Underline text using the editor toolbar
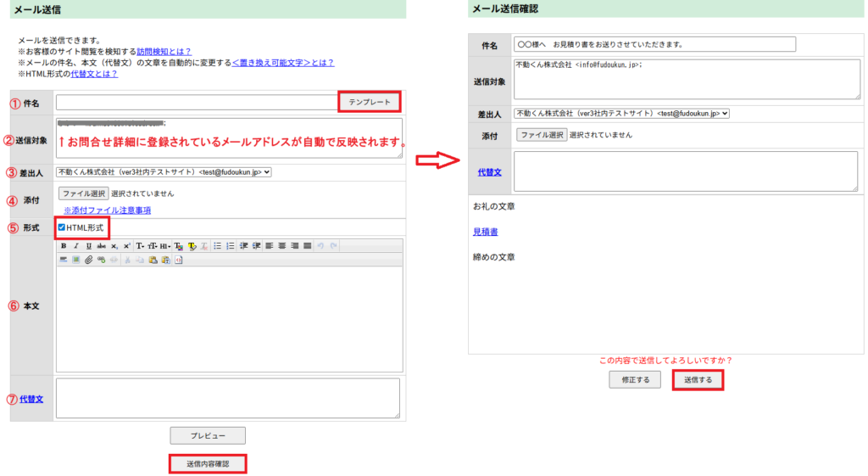The image size is (868, 476). coord(88,246)
